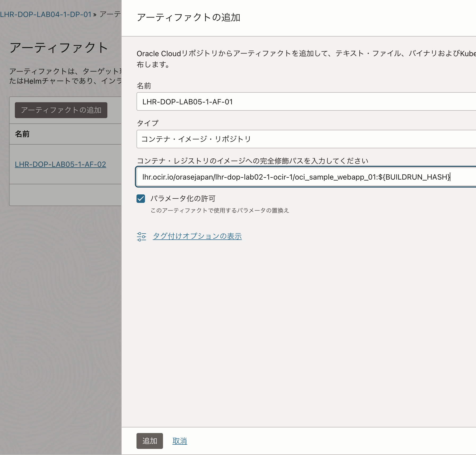Viewport: 476px width, 455px height.
Task: Click the tagging options sliders icon
Action: point(141,236)
